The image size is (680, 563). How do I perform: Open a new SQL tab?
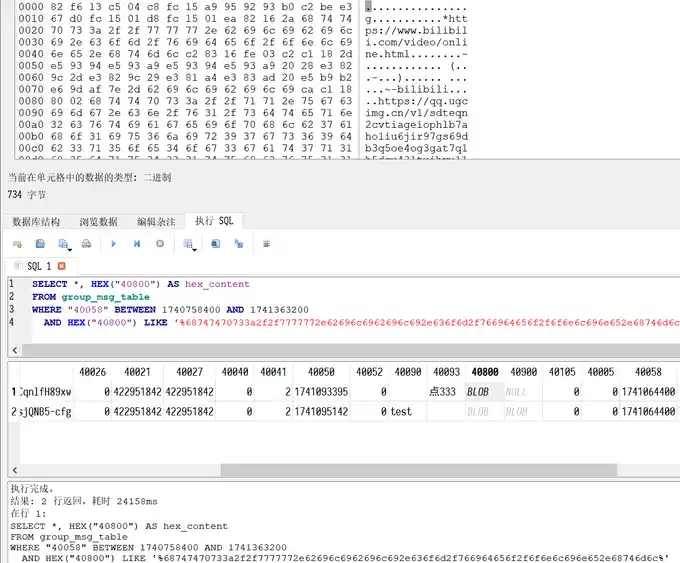(x=17, y=244)
